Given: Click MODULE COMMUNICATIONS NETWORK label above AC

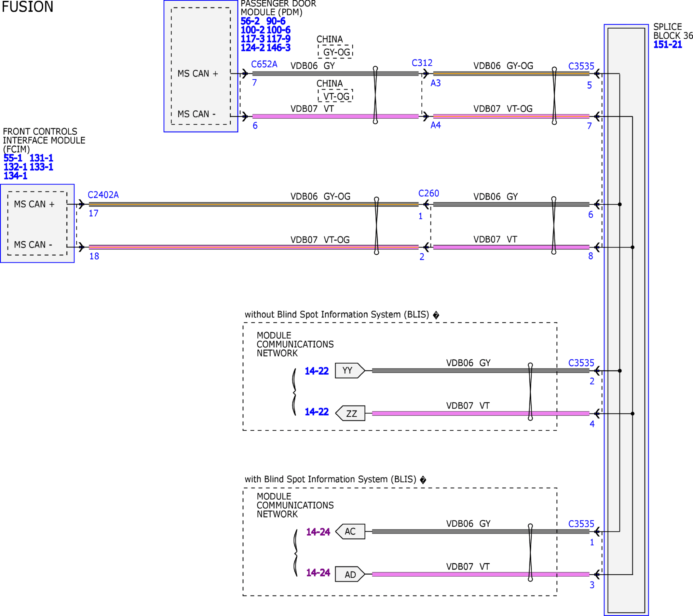Looking at the screenshot, I should [x=295, y=505].
